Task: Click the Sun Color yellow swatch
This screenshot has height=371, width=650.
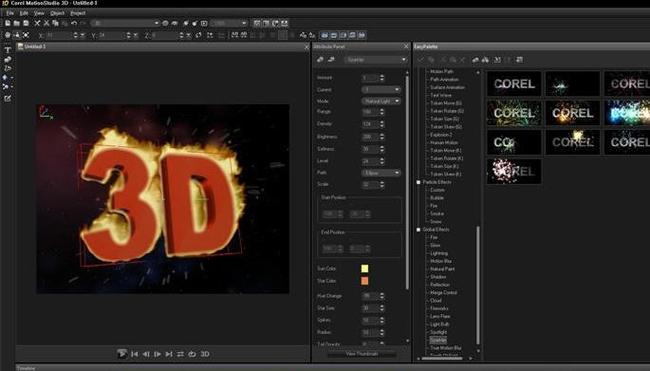Action: [x=365, y=269]
